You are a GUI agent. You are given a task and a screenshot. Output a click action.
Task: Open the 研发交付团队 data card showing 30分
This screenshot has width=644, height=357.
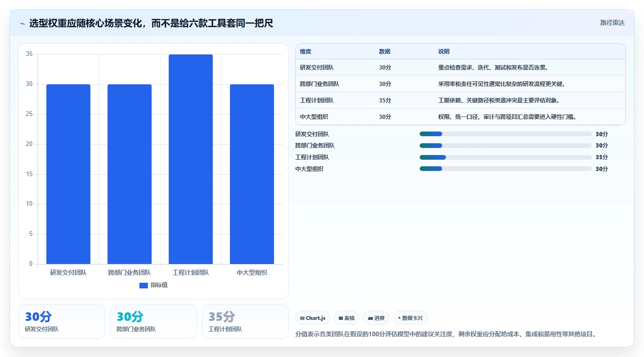[x=61, y=321]
